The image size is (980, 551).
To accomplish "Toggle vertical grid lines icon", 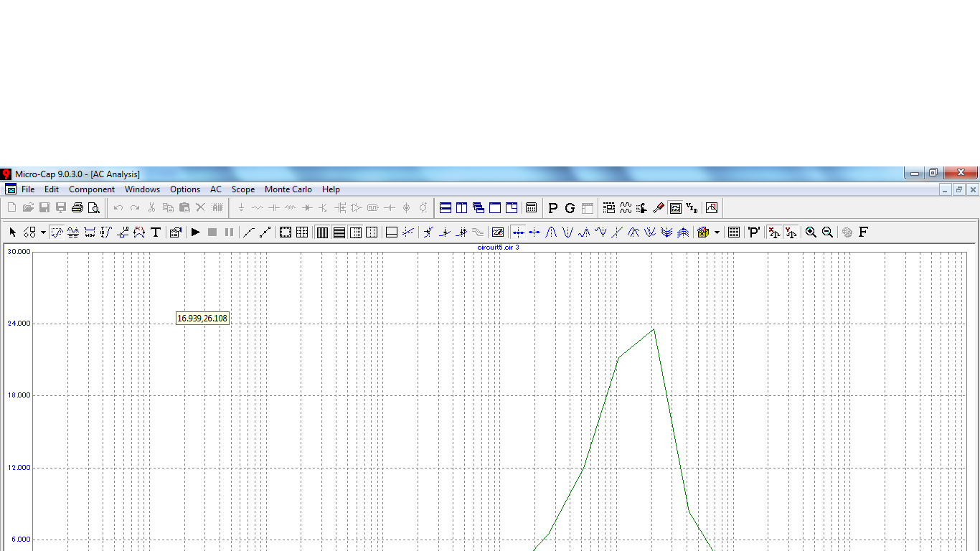I will pos(322,232).
